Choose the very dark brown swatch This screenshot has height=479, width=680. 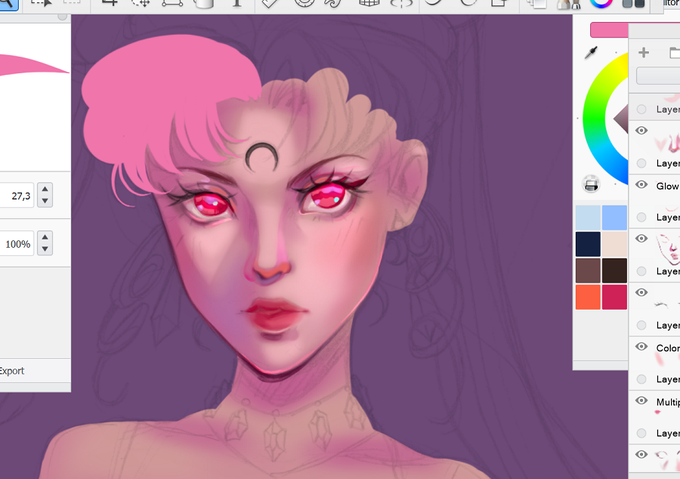(614, 270)
